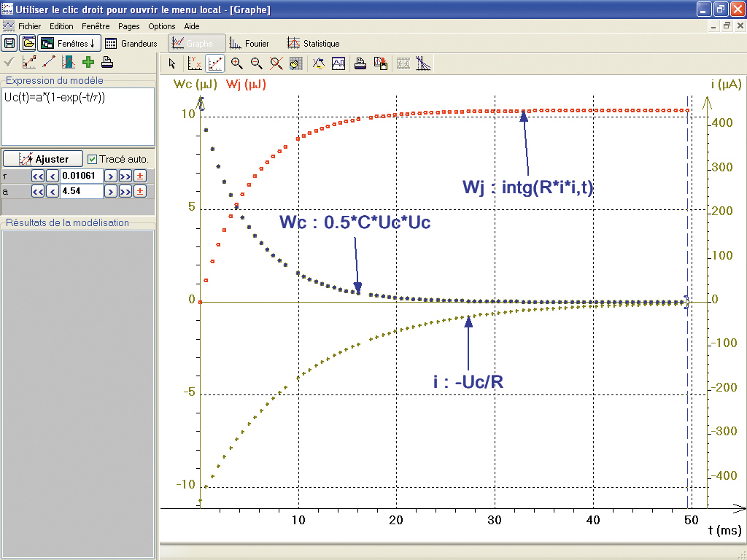This screenshot has height=560, width=747.
Task: Click the hand-on-grid icon
Action: [296, 63]
